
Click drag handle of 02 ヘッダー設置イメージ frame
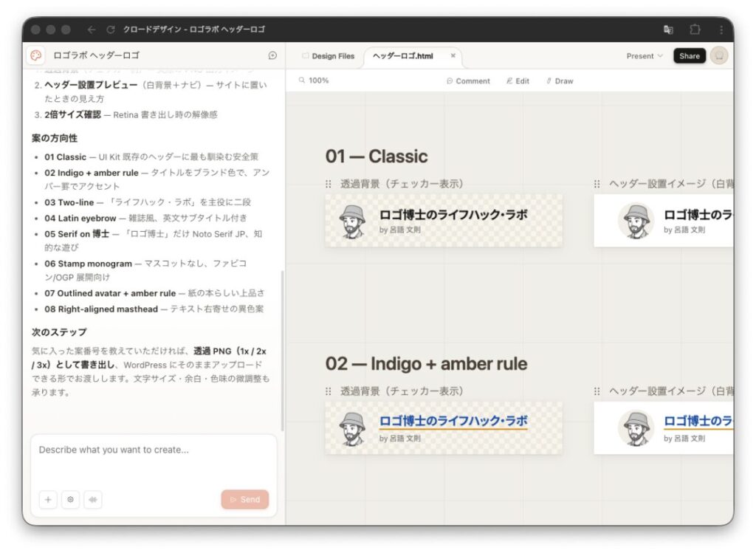[597, 391]
